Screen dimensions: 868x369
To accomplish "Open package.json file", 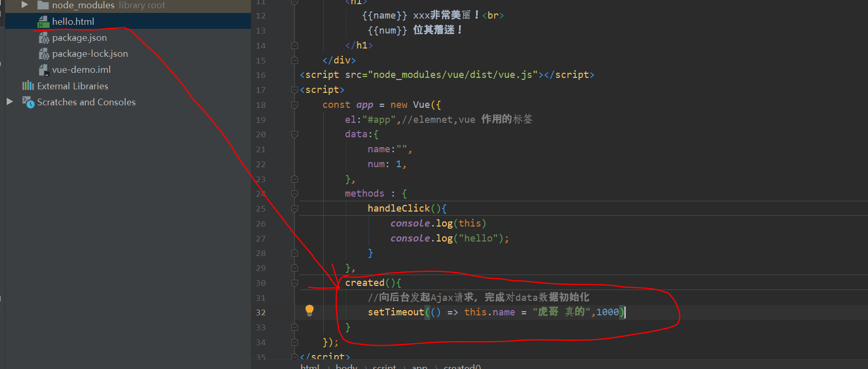I will pyautogui.click(x=79, y=38).
